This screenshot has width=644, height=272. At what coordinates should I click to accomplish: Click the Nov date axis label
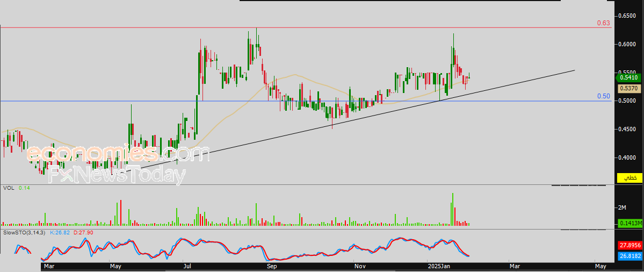pyautogui.click(x=360, y=267)
